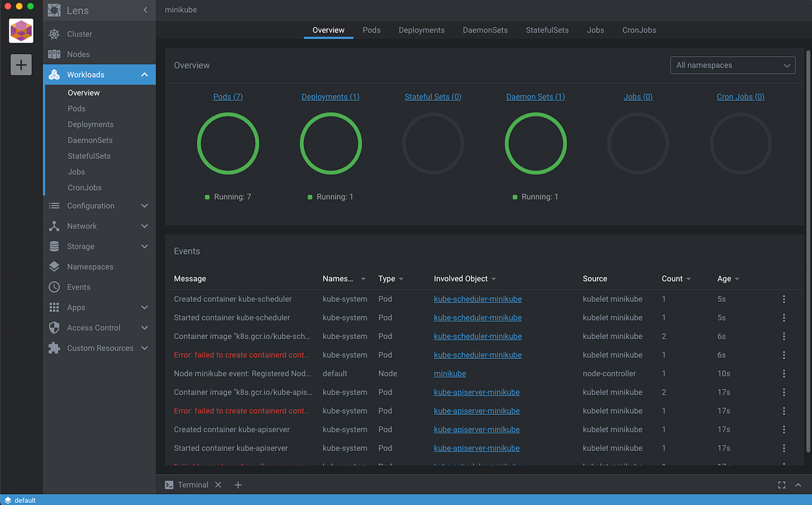Select the Terminal tab in bottom dock
Image resolution: width=812 pixels, height=505 pixels.
click(192, 485)
